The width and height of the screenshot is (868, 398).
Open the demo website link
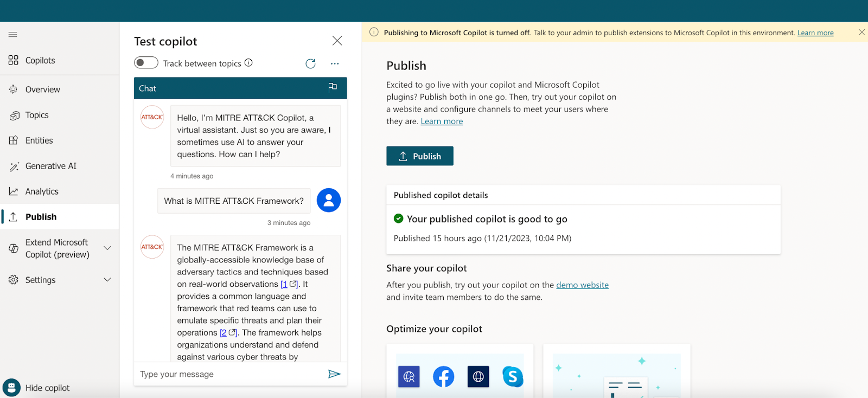click(582, 285)
